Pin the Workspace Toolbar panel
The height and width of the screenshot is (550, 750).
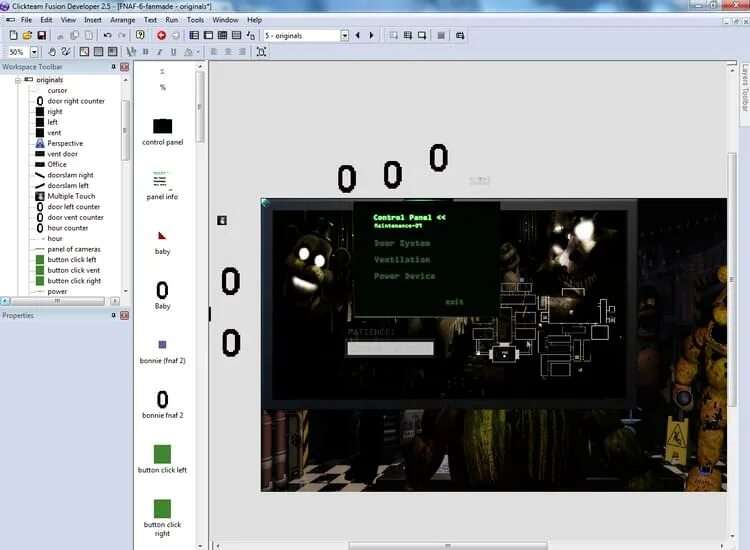(113, 67)
